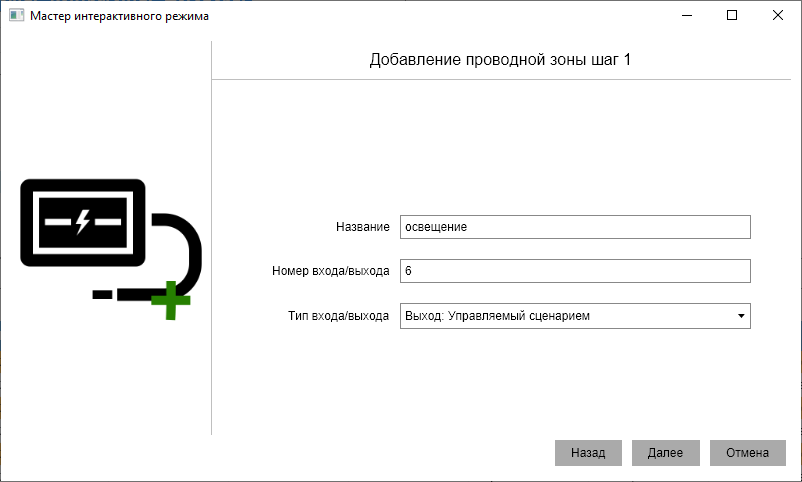
Task: Click the wired zone plug illustration
Action: point(111,250)
